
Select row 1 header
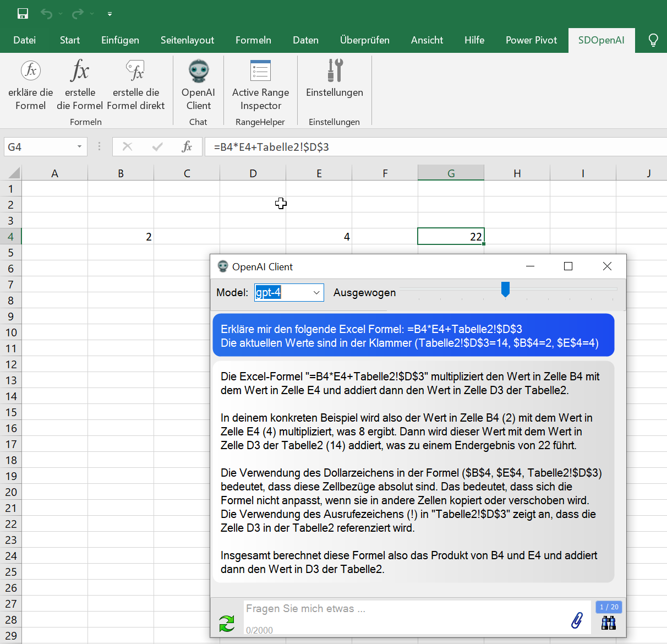click(10, 189)
